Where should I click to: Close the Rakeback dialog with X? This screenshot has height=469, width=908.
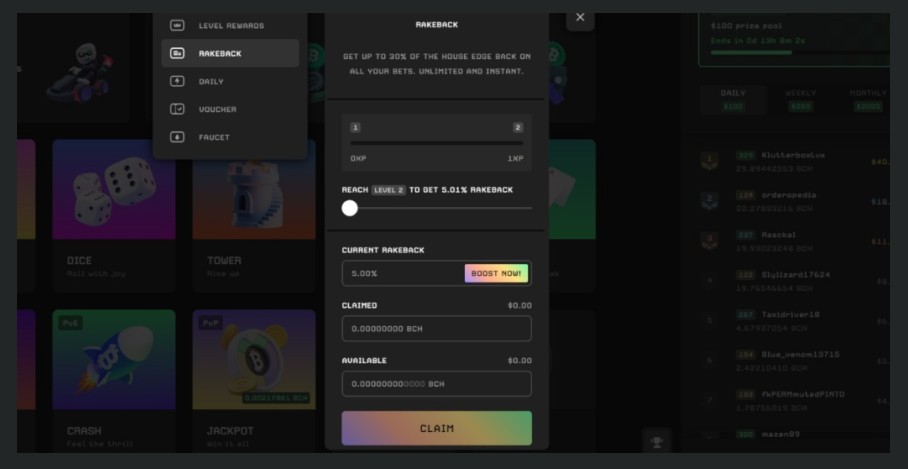580,17
